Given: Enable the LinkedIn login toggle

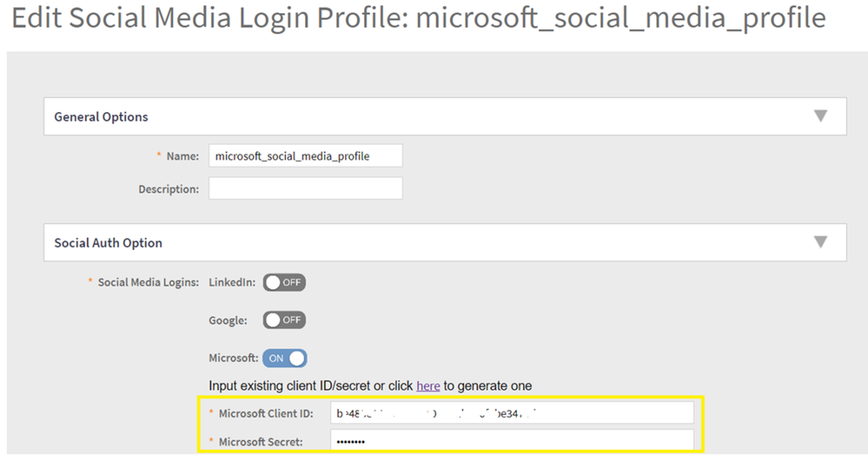Looking at the screenshot, I should [284, 283].
